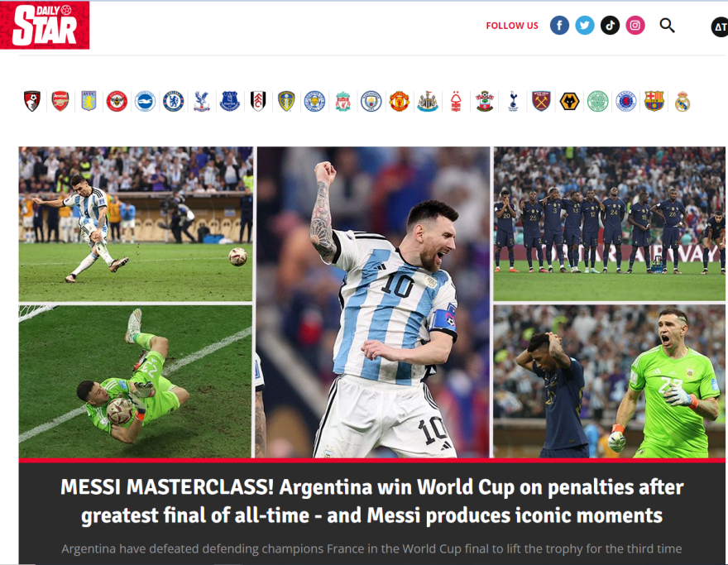Select the Manchester United club crest

(x=399, y=101)
